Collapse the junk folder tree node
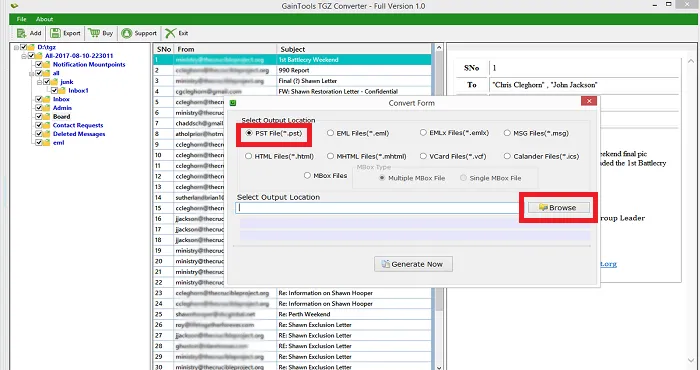 [39, 82]
